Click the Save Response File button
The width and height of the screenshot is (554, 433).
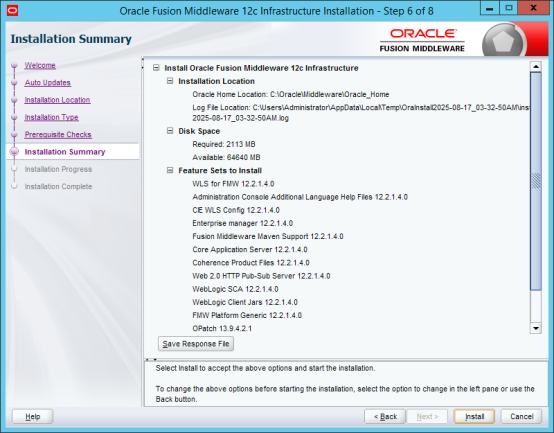[x=196, y=344]
